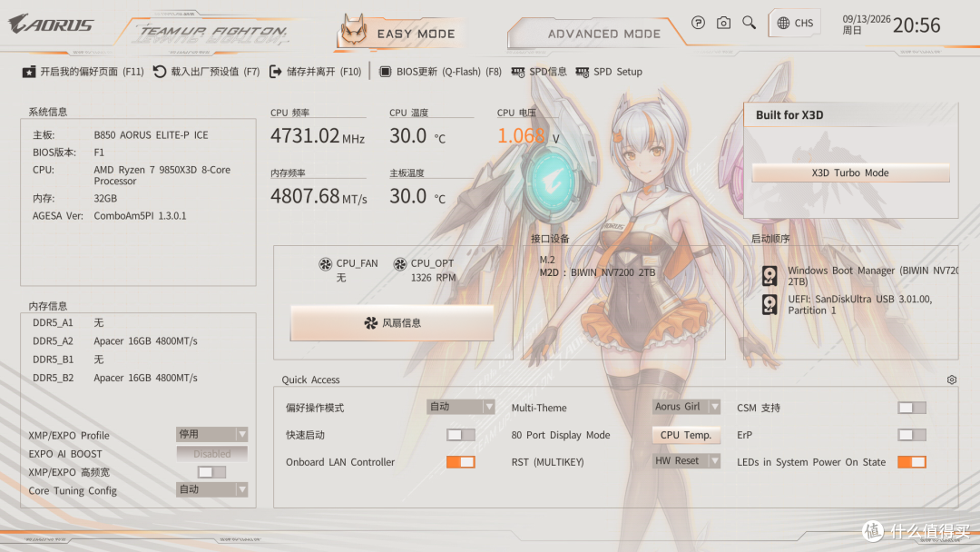Select UEFI SanDiskUltra USB boot entry
Image resolution: width=980 pixels, height=552 pixels.
848,304
